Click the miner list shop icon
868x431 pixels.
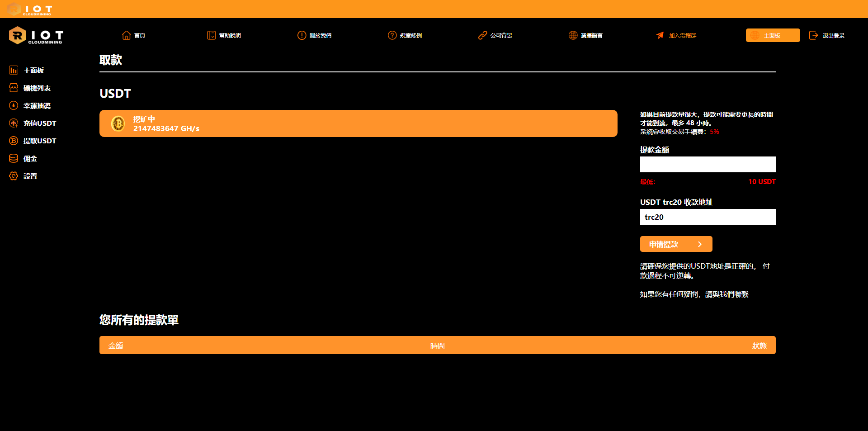click(14, 88)
